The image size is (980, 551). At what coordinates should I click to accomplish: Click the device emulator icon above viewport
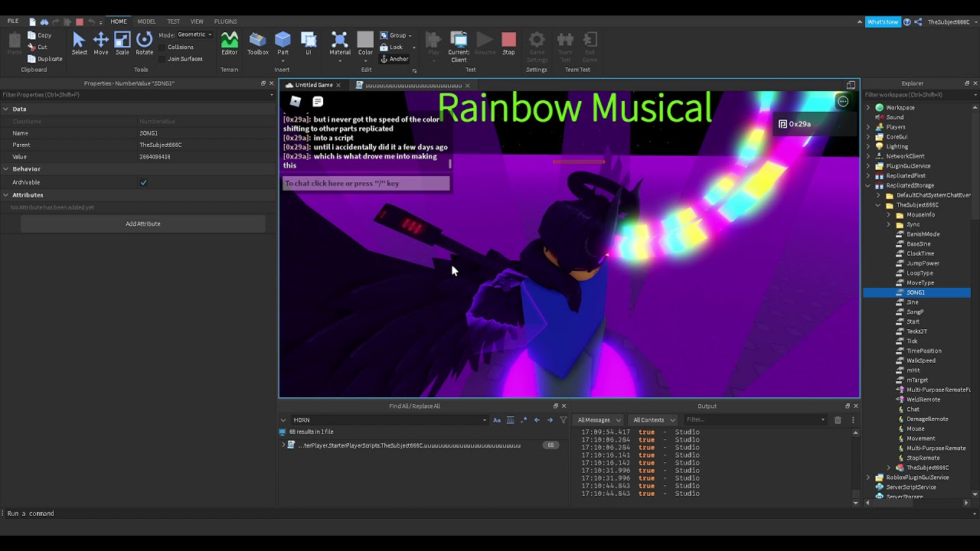(851, 85)
